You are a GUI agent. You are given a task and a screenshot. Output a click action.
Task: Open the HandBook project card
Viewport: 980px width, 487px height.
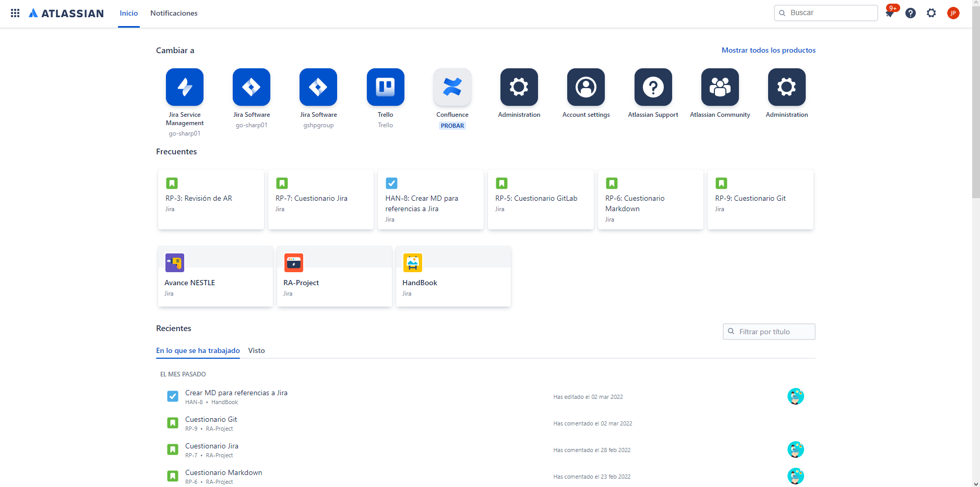pyautogui.click(x=453, y=276)
